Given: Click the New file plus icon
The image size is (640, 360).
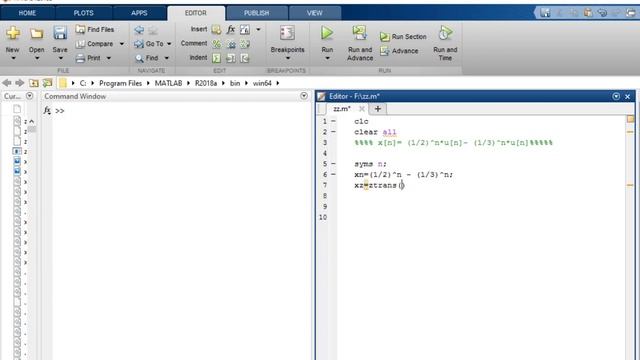Looking at the screenshot, I should coord(13,33).
